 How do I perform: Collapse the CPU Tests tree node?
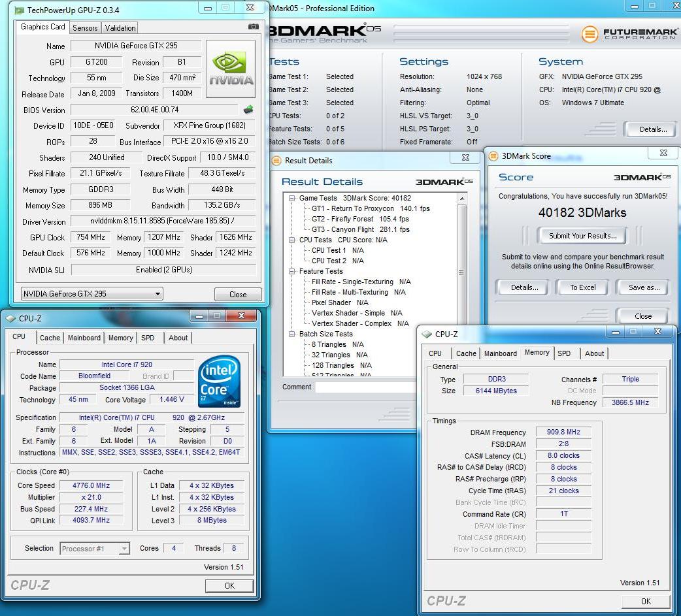pyautogui.click(x=292, y=240)
